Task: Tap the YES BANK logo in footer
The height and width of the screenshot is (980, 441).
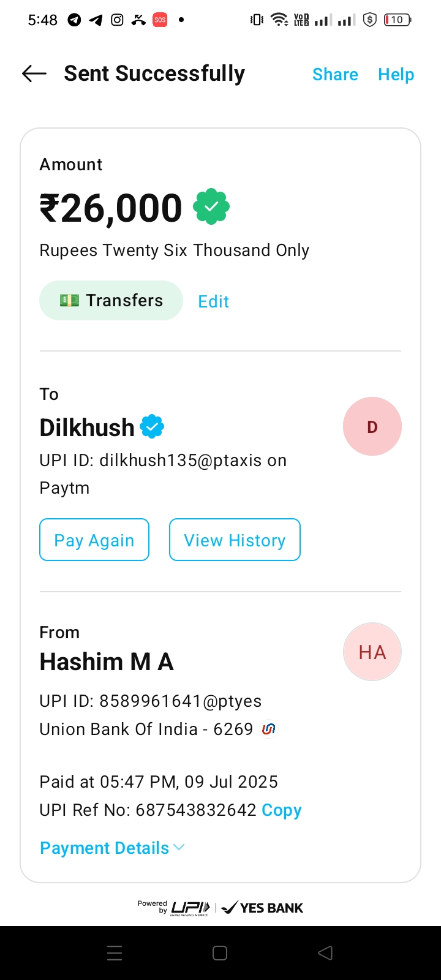Action: point(263,908)
